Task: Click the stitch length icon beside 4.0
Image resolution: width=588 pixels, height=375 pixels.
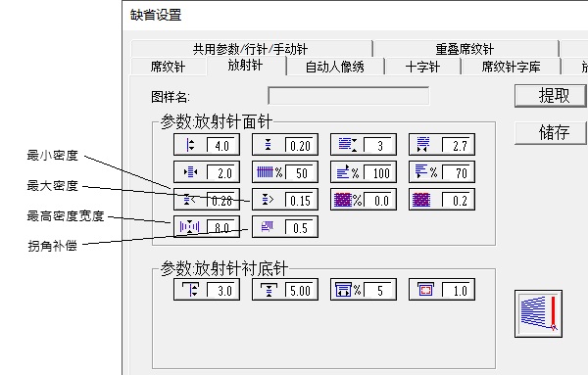Action: click(190, 145)
